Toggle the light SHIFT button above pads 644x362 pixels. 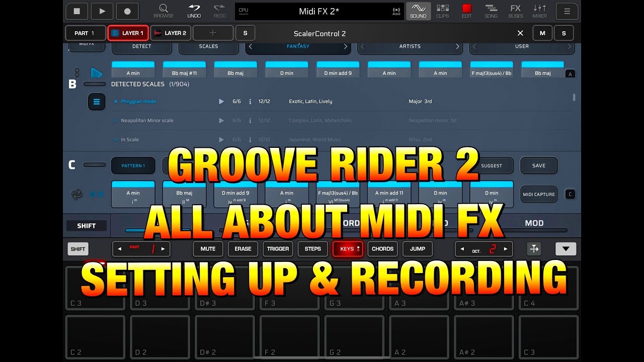click(78, 249)
